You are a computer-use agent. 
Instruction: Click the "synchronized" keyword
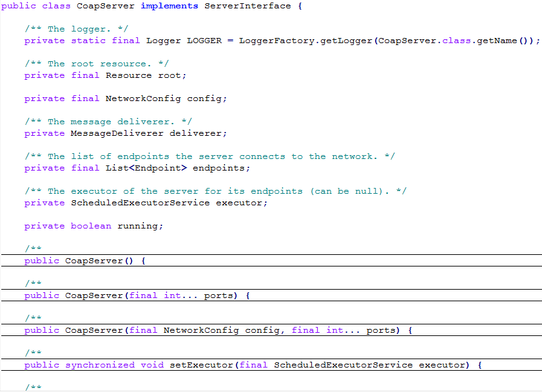point(100,365)
